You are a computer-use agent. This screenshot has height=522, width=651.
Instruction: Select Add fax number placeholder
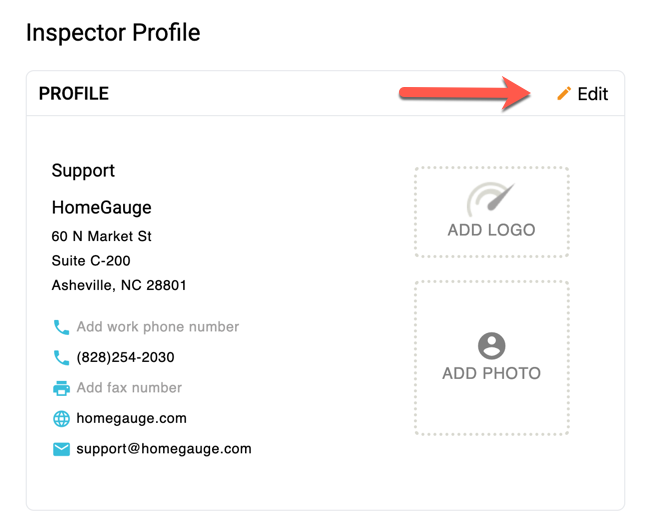pos(129,388)
